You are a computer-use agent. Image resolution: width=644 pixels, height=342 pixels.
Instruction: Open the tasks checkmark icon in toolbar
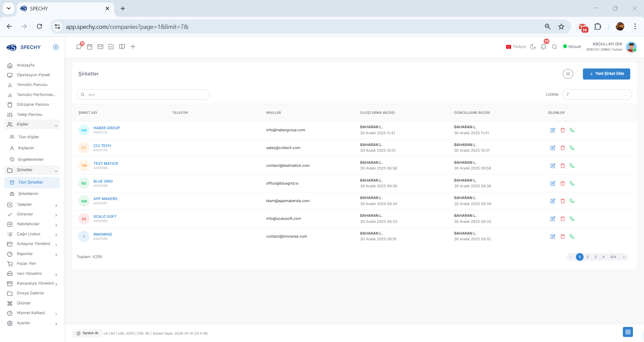(111, 47)
